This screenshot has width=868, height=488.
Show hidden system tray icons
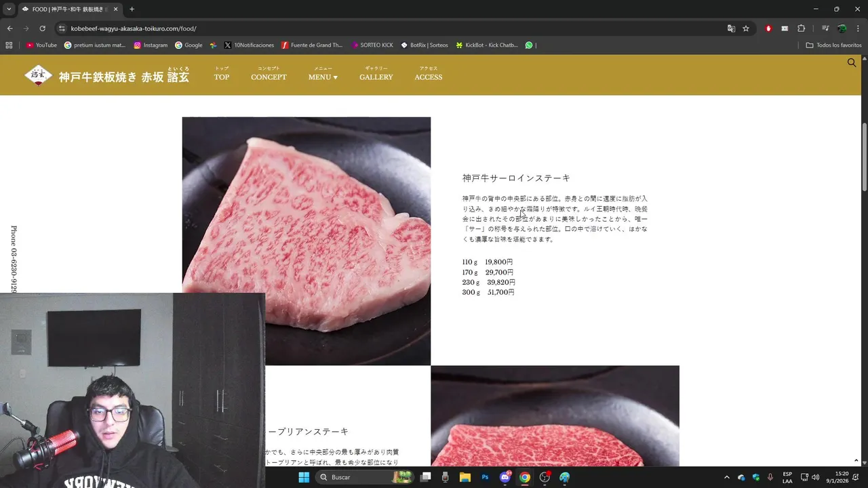[727, 477]
